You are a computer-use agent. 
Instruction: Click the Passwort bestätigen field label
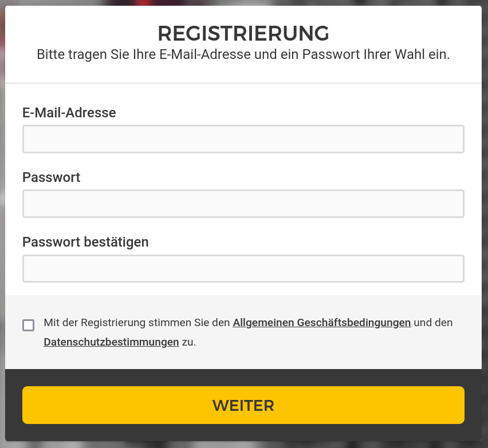pyautogui.click(x=85, y=242)
